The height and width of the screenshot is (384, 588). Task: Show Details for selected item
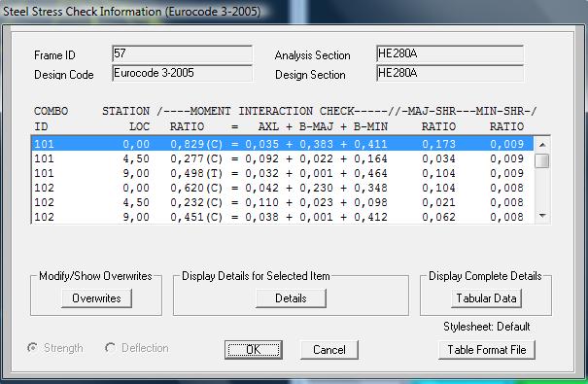pyautogui.click(x=291, y=298)
